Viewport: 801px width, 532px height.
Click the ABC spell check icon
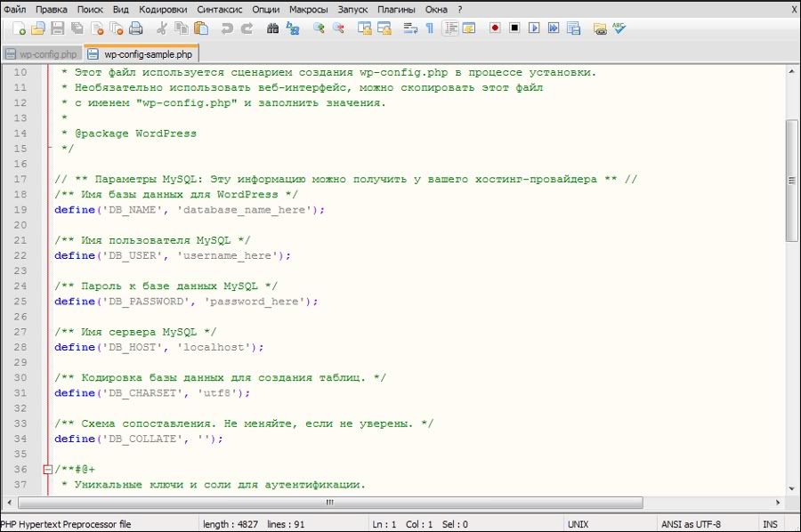[619, 28]
